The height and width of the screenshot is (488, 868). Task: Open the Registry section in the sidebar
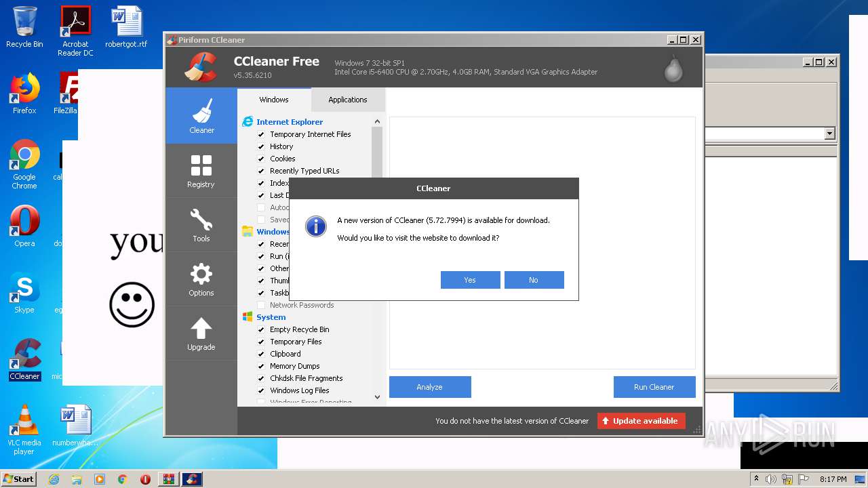click(201, 171)
